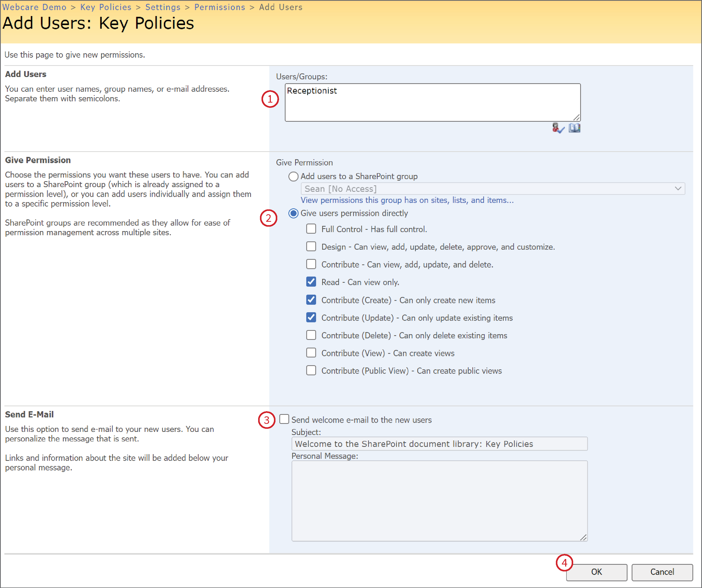Check the Full Control permission box
702x588 pixels.
click(x=311, y=229)
